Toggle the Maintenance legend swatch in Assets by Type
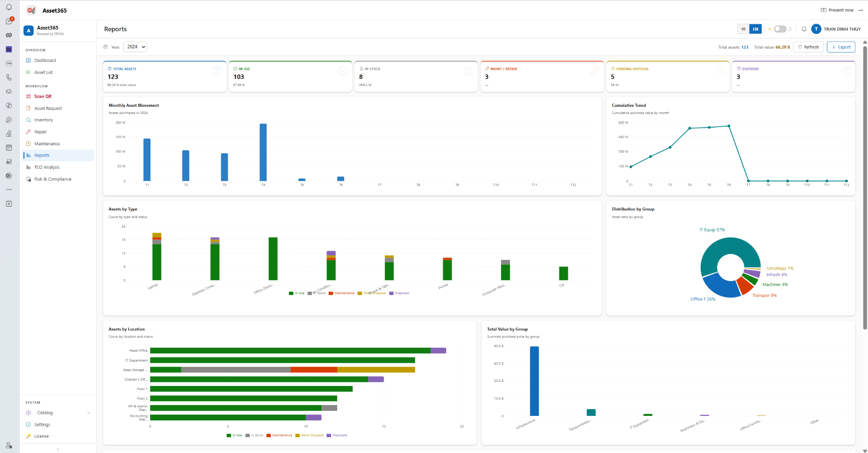 tap(331, 293)
